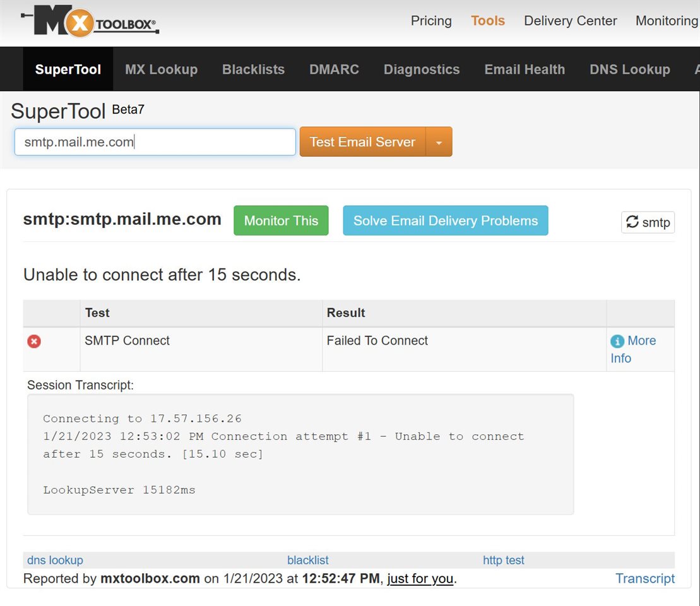Click Solve Email Delivery Problems button

[x=445, y=221]
